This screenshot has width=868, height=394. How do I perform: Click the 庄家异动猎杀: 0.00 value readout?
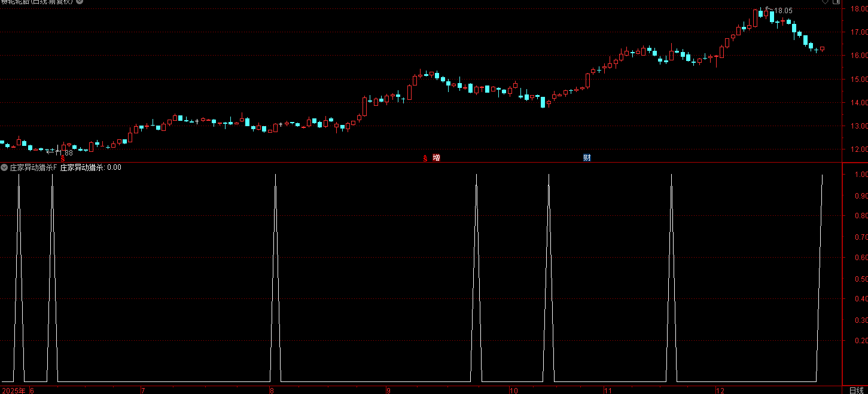coord(91,167)
